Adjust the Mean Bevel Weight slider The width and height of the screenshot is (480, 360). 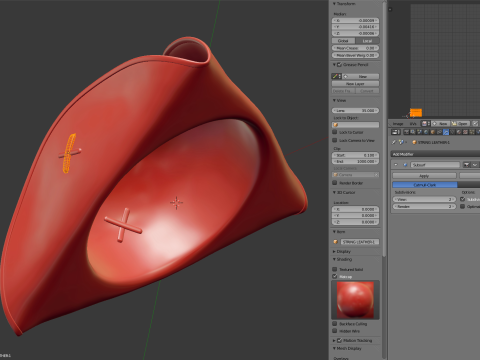point(355,55)
